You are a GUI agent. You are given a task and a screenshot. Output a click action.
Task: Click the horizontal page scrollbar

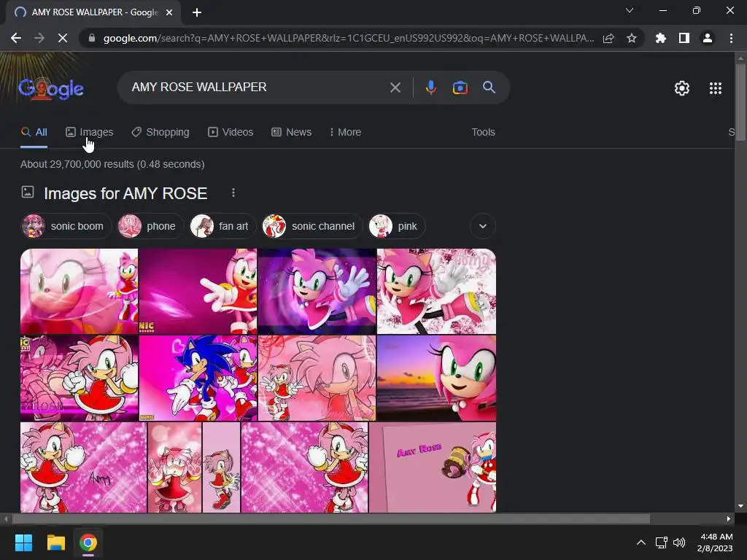[x=330, y=518]
